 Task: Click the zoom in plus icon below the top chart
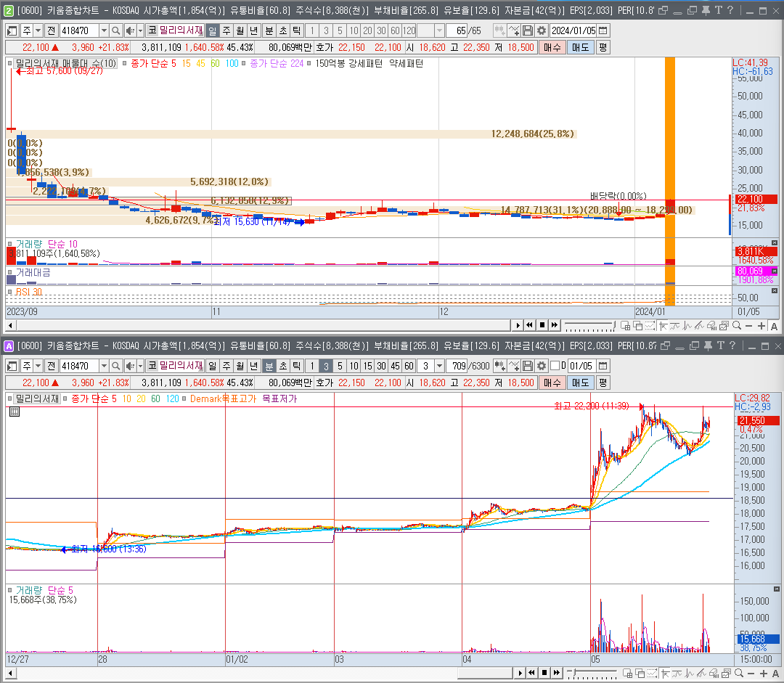761,326
